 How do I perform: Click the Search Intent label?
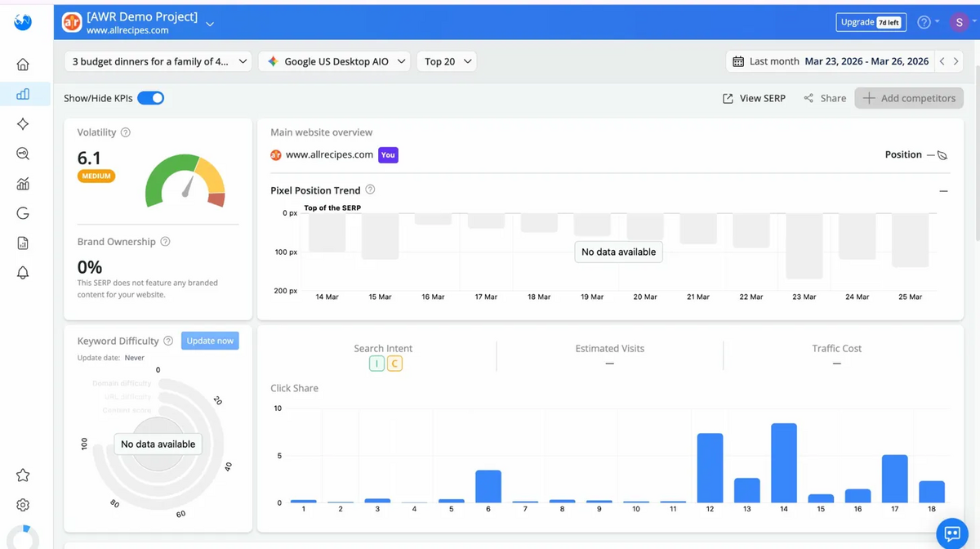(x=383, y=348)
